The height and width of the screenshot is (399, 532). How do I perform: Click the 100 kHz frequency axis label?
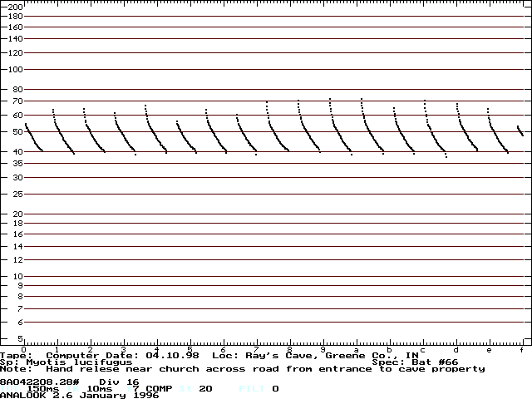coord(15,69)
